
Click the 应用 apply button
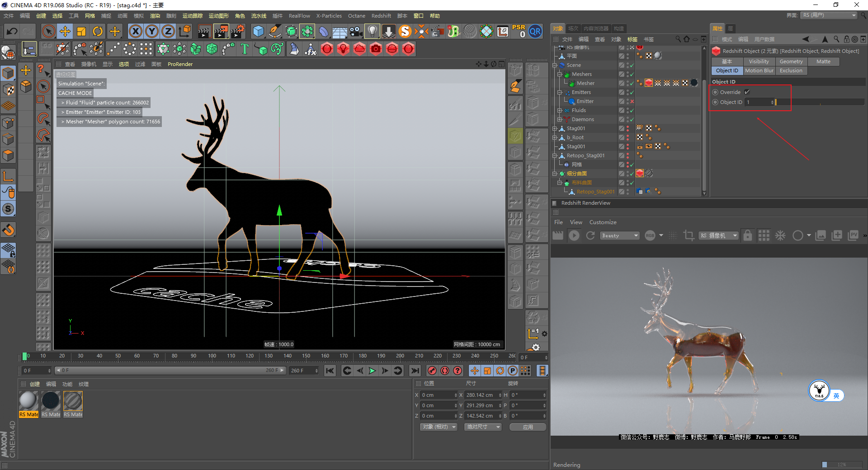coord(528,427)
